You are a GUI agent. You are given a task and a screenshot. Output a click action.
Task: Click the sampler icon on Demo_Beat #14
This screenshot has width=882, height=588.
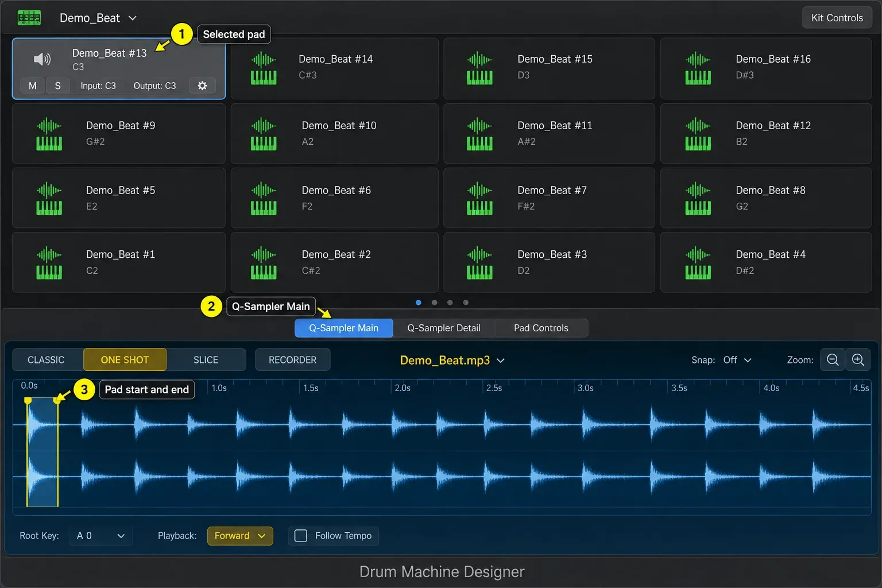pos(264,68)
